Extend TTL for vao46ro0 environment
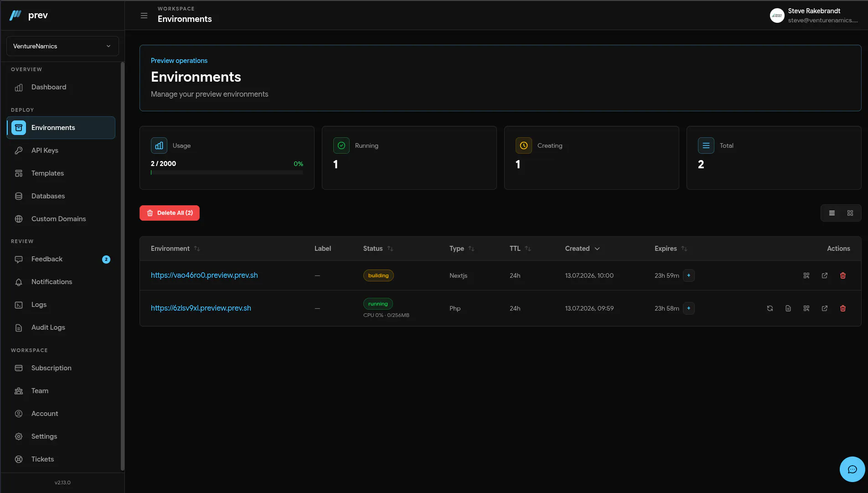The height and width of the screenshot is (493, 868). point(689,275)
